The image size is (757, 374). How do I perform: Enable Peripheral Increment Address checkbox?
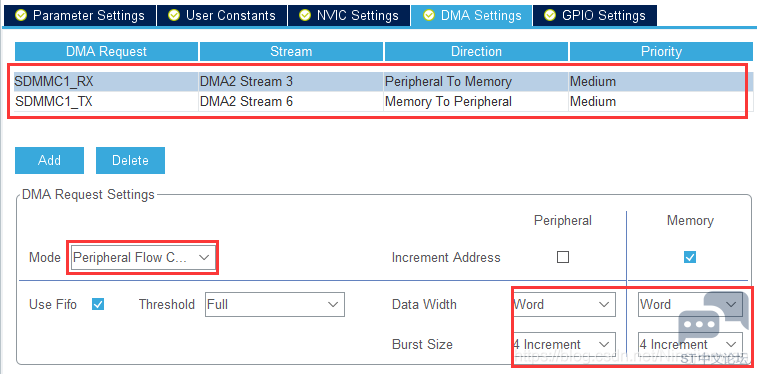click(x=563, y=257)
